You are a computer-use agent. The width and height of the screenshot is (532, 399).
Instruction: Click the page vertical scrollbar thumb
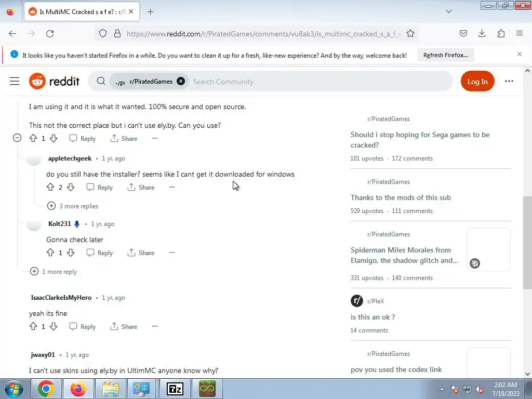527,243
